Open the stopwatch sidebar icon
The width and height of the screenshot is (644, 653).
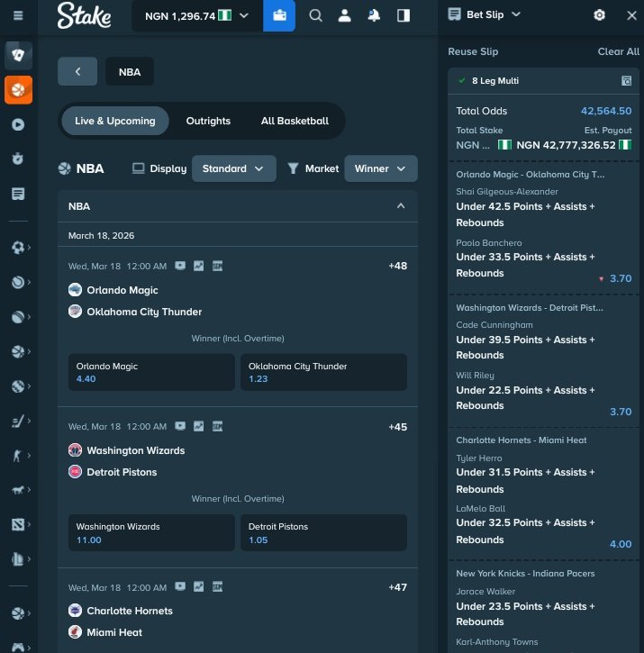pyautogui.click(x=18, y=159)
